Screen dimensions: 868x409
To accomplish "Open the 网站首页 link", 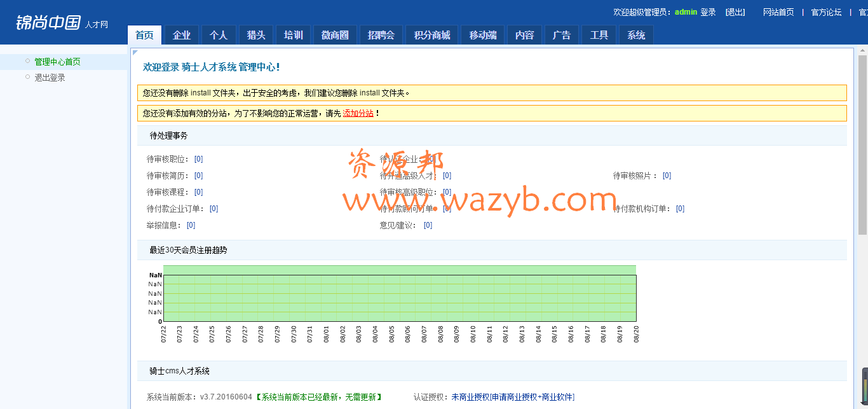I will [x=778, y=12].
